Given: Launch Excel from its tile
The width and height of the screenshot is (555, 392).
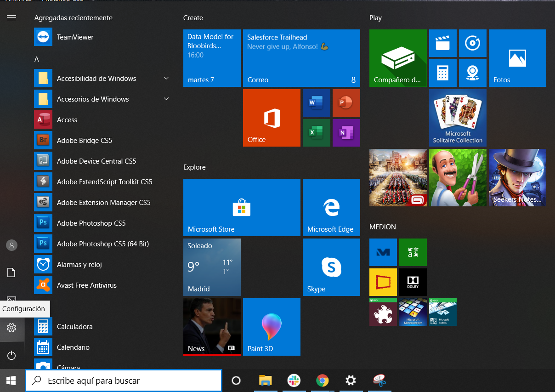Looking at the screenshot, I should click(x=317, y=133).
